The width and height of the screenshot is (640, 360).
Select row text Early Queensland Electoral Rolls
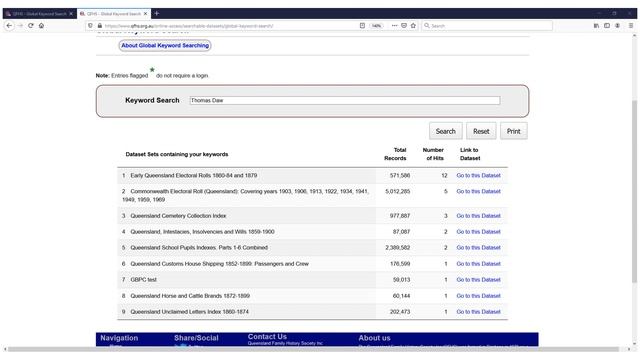[194, 176]
